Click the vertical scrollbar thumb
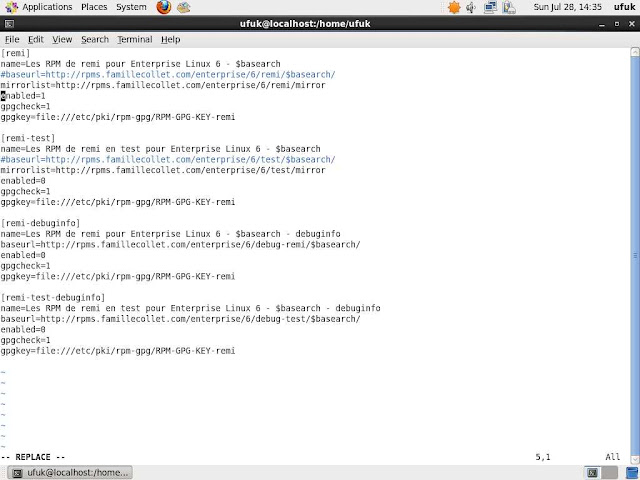The height and width of the screenshot is (480, 640). [635, 256]
